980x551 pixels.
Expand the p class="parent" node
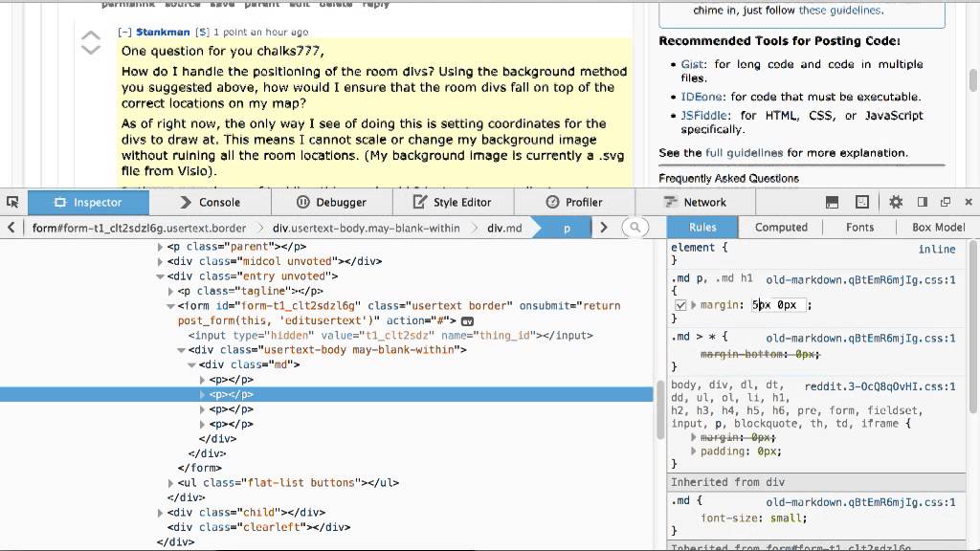click(160, 247)
